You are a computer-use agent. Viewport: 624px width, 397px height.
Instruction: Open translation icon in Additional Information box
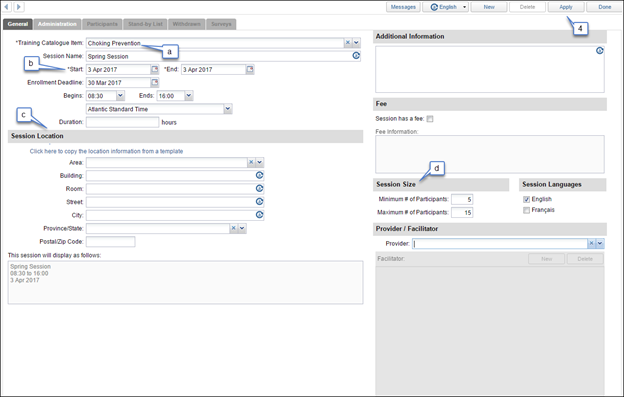point(599,51)
